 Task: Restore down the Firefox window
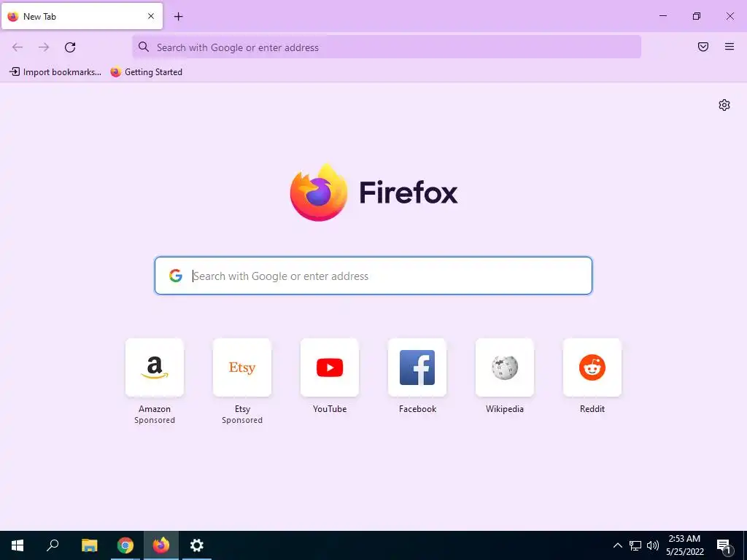tap(697, 16)
